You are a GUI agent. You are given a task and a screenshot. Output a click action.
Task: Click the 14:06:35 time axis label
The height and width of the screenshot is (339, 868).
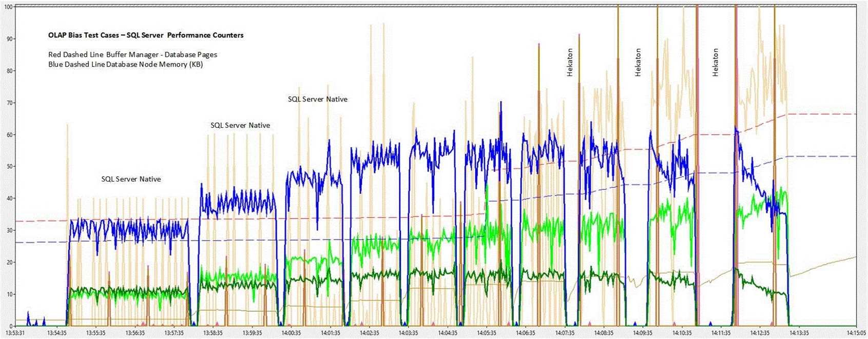pyautogui.click(x=526, y=333)
